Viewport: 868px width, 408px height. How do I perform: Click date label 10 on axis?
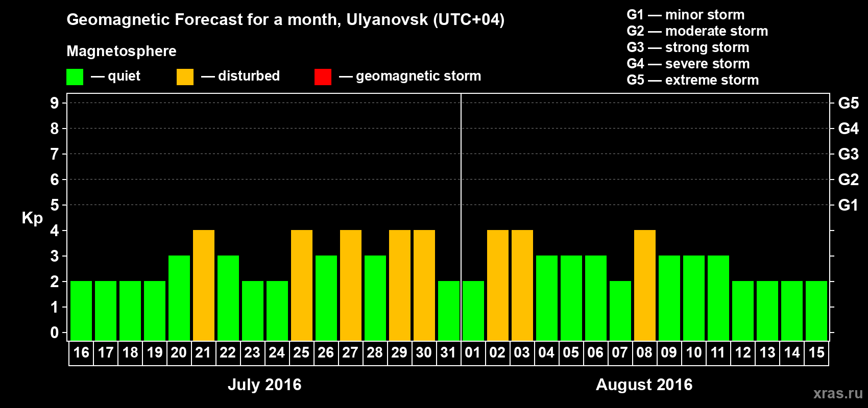click(694, 353)
